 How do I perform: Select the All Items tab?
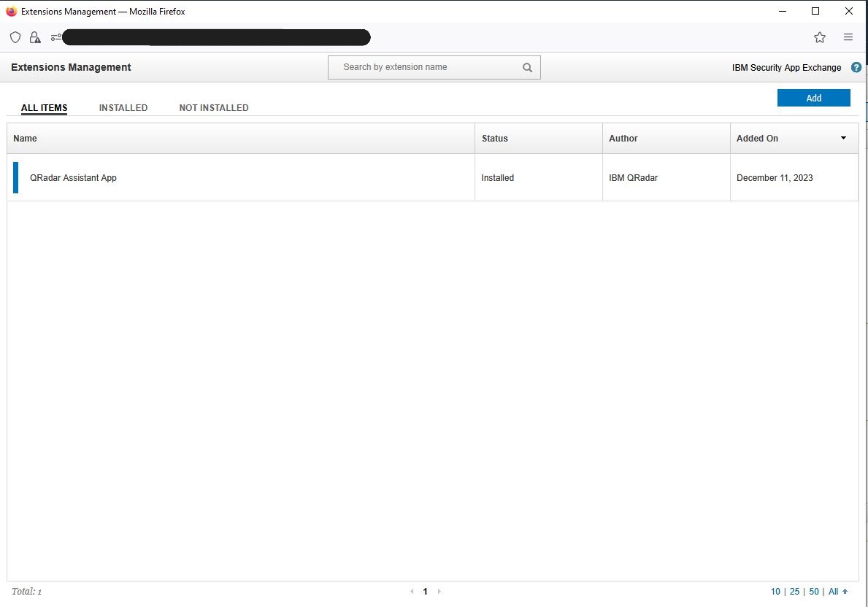[x=44, y=108]
